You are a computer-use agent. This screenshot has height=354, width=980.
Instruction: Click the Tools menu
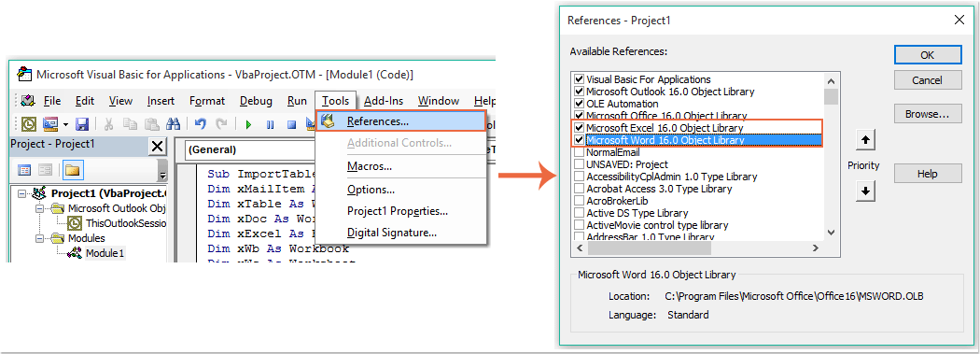coord(336,101)
